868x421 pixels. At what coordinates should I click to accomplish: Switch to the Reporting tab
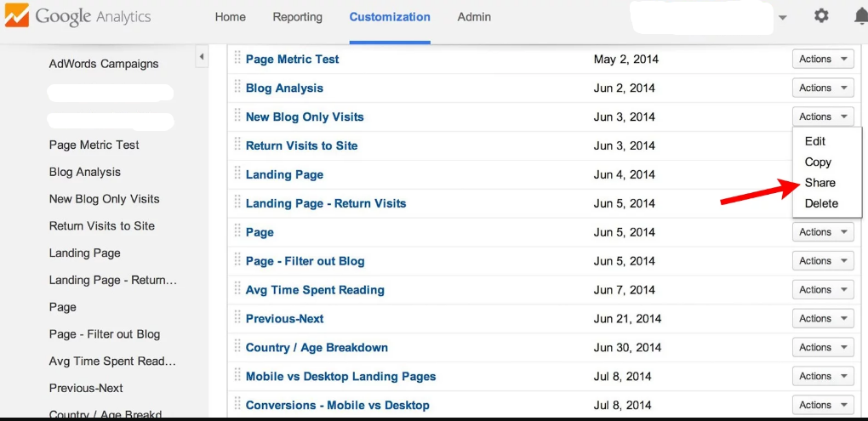point(297,17)
